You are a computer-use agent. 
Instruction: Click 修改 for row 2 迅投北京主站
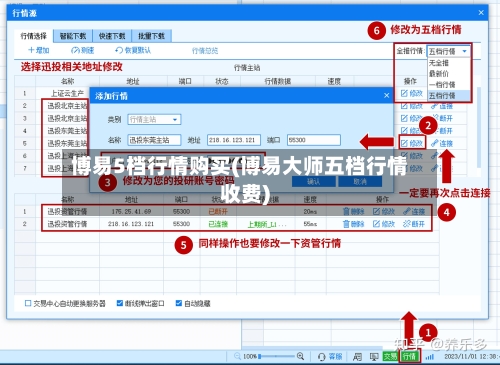[412, 106]
